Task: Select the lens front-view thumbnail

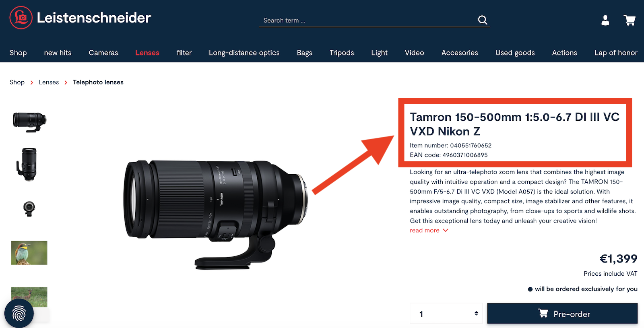Action: point(29,208)
